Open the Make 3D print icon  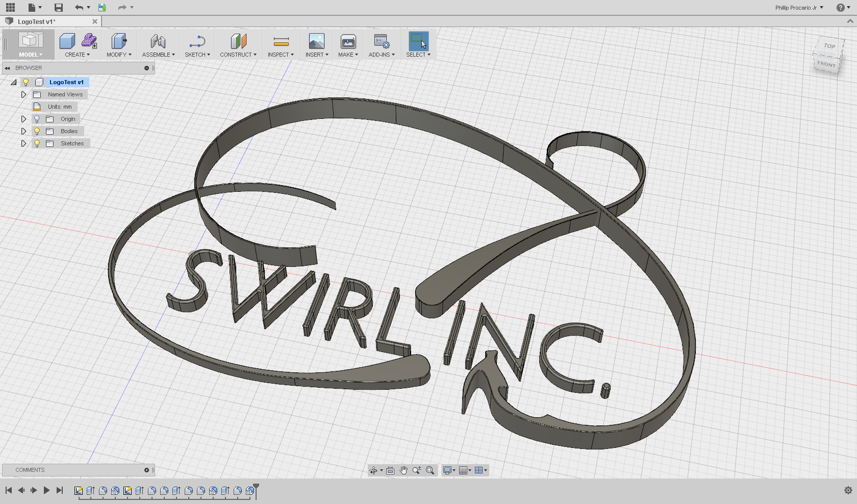point(348,41)
